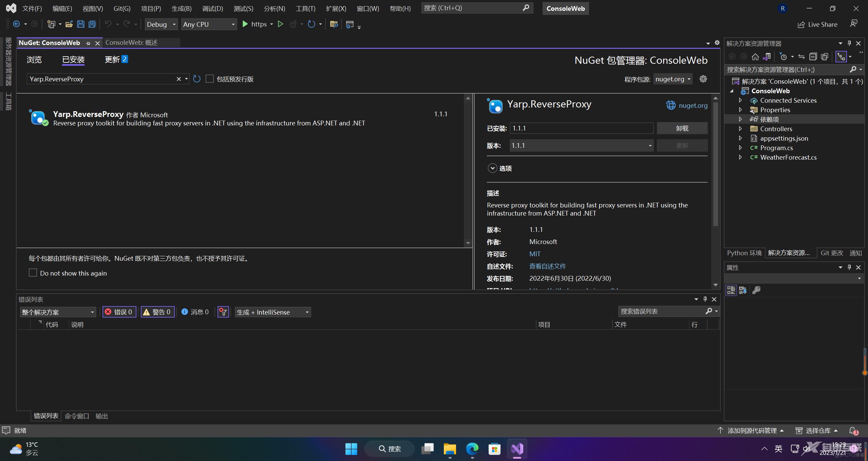Open NuGet package source settings gear
Image resolution: width=868 pixels, height=461 pixels.
tap(703, 79)
